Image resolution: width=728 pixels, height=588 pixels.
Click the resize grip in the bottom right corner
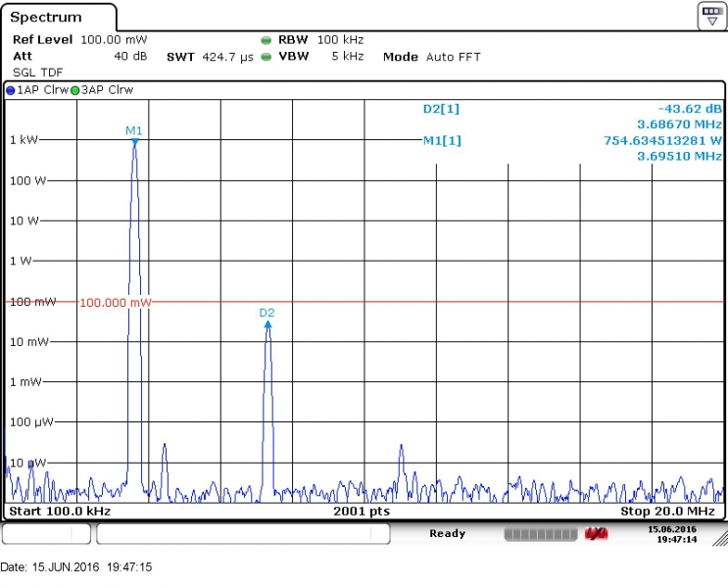tap(720, 539)
